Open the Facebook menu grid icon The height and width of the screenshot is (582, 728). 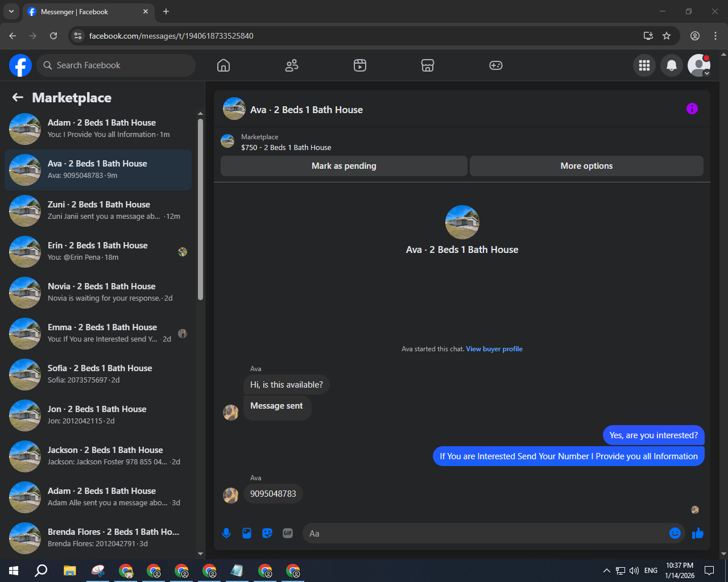(644, 65)
